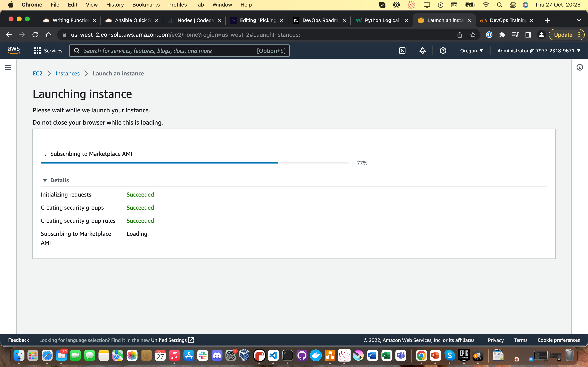Open the AWS notifications bell
Image resolution: width=588 pixels, height=367 pixels.
423,51
